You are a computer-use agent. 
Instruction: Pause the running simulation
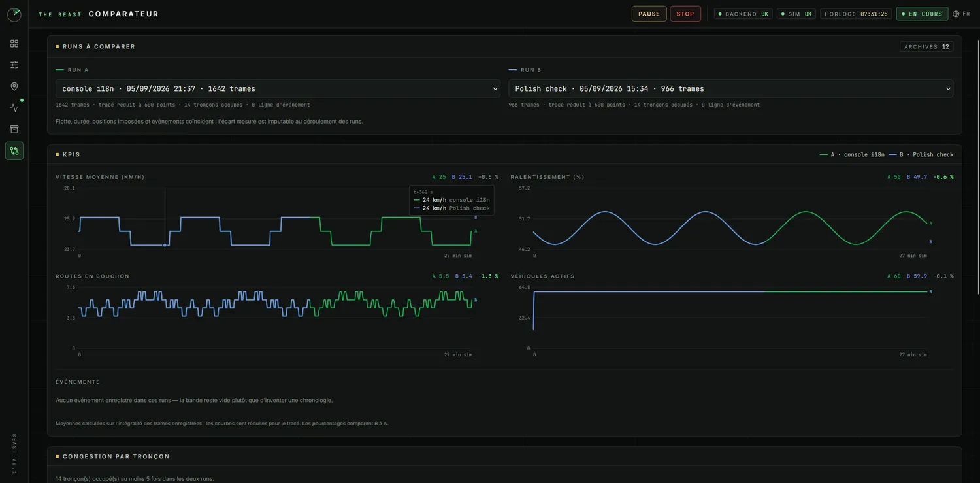[649, 14]
